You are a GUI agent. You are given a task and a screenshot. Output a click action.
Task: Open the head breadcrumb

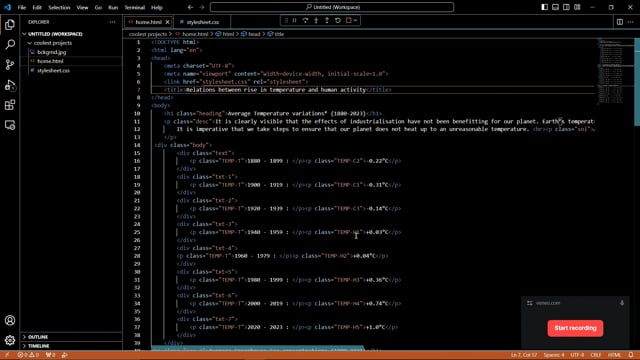coord(251,34)
